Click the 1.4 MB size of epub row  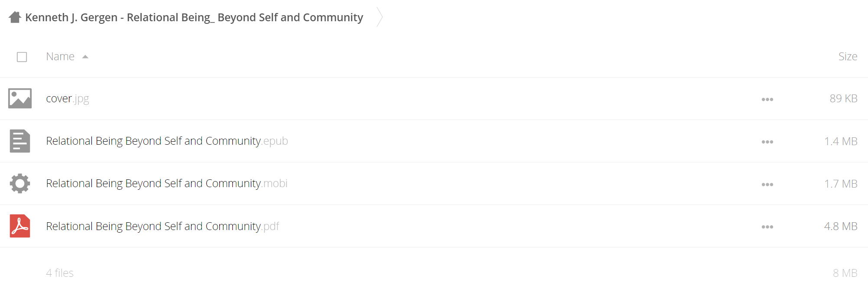tap(841, 141)
